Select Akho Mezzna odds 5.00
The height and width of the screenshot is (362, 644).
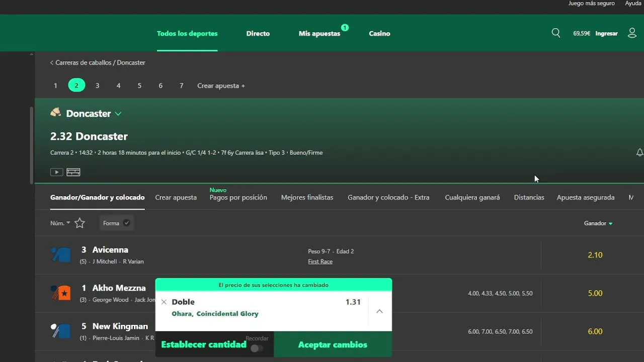pos(595,293)
